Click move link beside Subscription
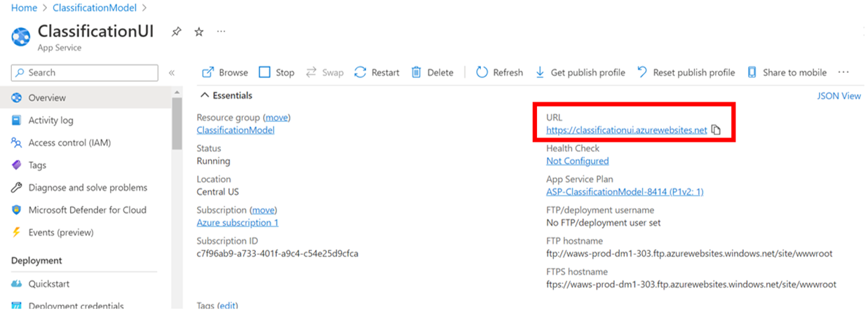This screenshot has height=317, width=868. pyautogui.click(x=263, y=210)
